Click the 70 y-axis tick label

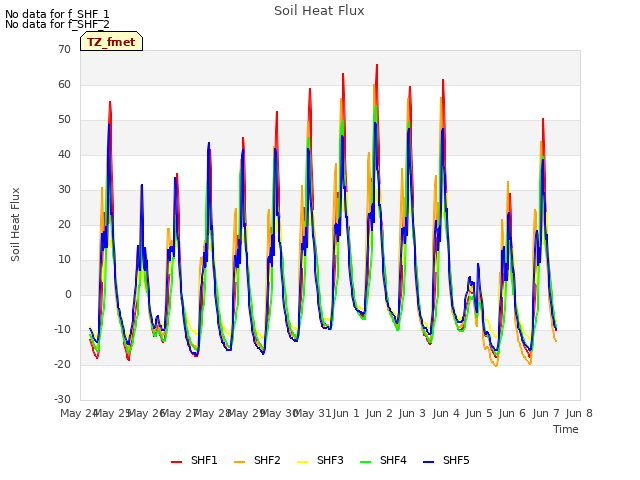click(64, 49)
